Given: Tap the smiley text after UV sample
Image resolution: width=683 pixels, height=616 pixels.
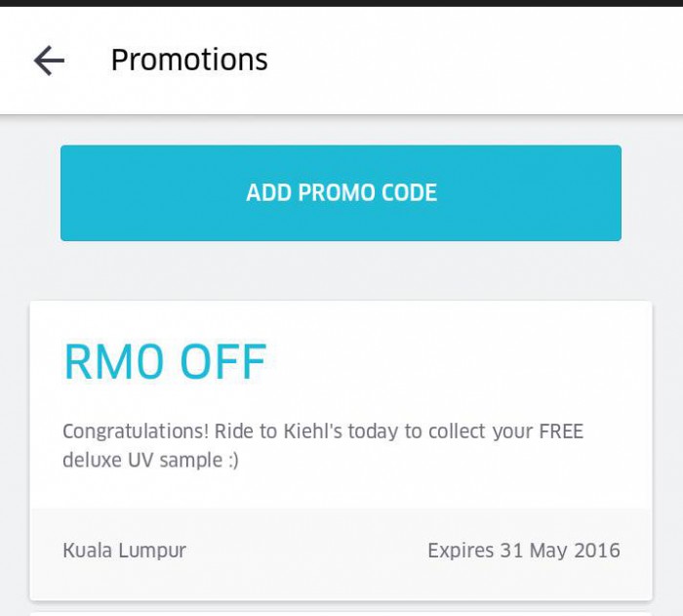Looking at the screenshot, I should (x=233, y=461).
